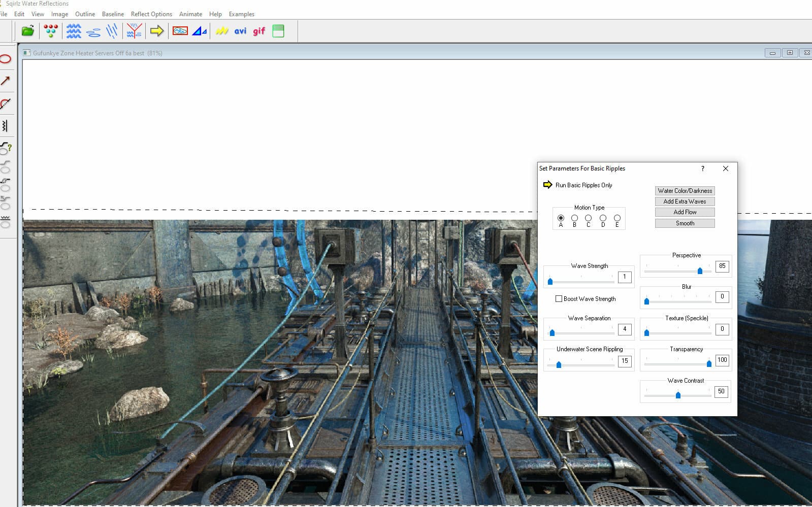The width and height of the screenshot is (812, 507).
Task: Open the Baseline menu
Action: pos(113,14)
